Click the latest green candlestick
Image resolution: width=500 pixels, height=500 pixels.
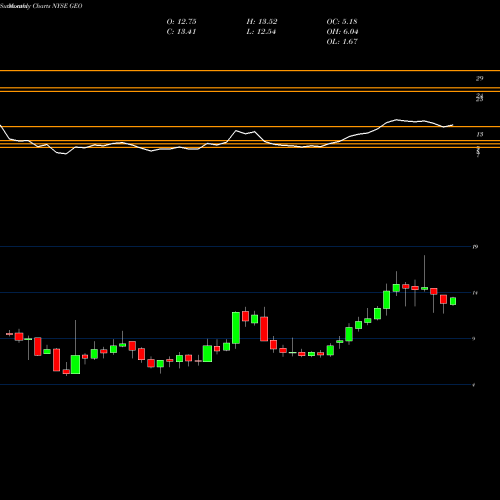pos(453,301)
